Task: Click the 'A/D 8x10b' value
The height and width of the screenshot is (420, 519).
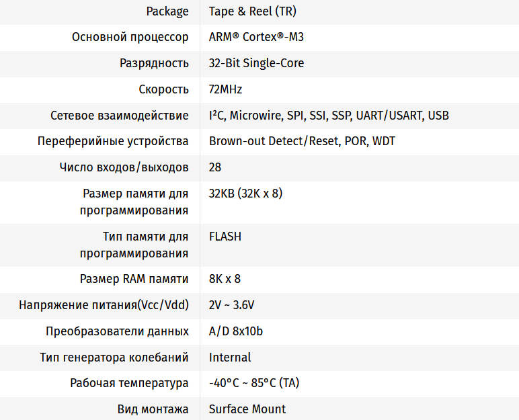Action: 235,331
